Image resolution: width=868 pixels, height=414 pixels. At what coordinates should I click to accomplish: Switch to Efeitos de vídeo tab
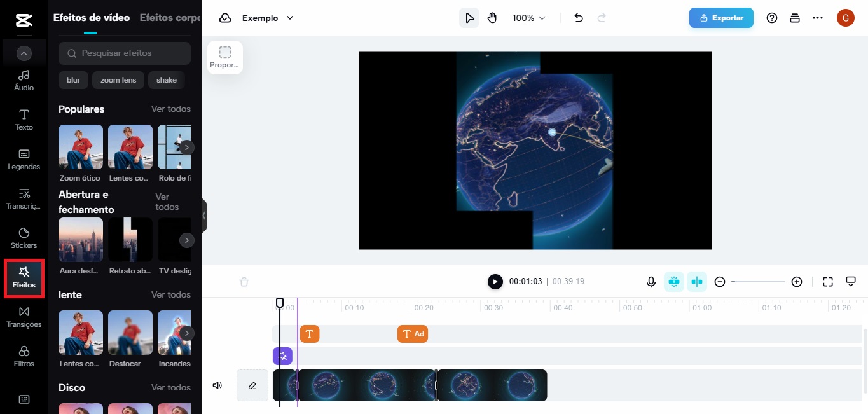92,18
